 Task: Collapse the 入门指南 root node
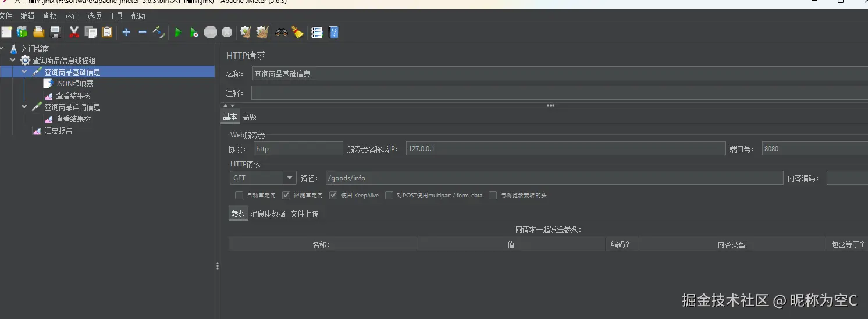(x=3, y=49)
